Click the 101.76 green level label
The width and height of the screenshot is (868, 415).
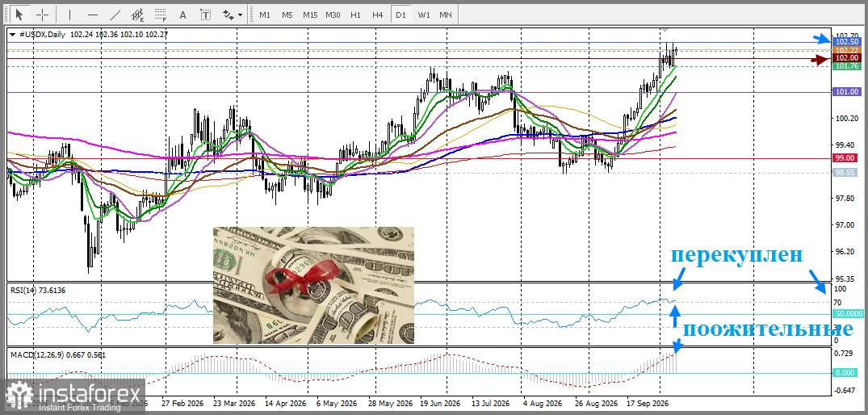[847, 66]
